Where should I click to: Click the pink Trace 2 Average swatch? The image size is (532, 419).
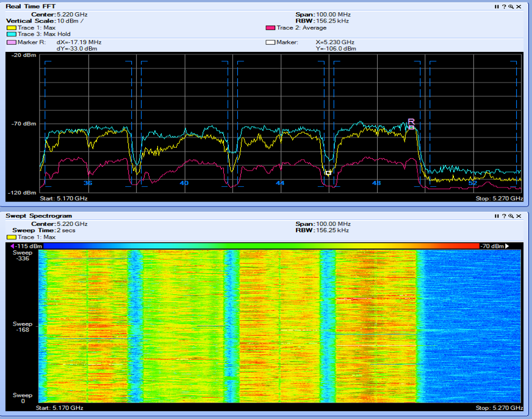[270, 28]
